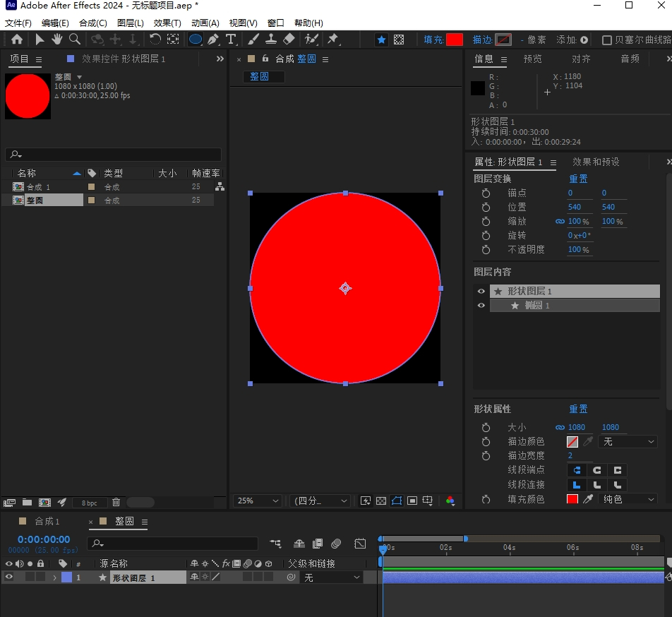
Task: Select the Rotation tool
Action: pyautogui.click(x=155, y=40)
